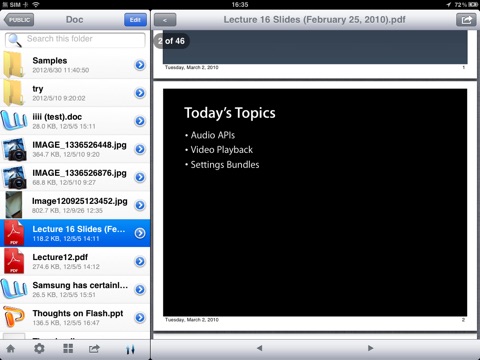Show details arrow for Lecture 16 Slides
Image resolution: width=480 pixels, height=360 pixels.
tap(140, 233)
